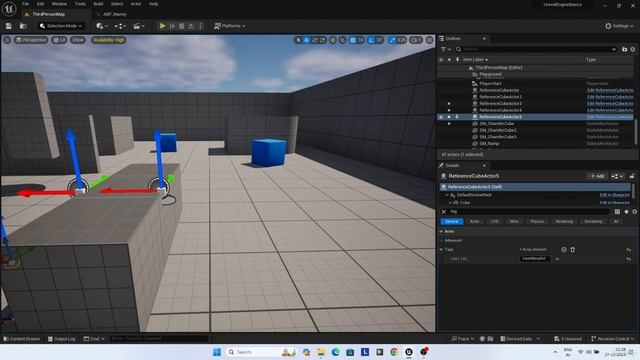Toggle grid snapping in the viewport toolbar
Image resolution: width=640 pixels, height=360 pixels.
(353, 40)
